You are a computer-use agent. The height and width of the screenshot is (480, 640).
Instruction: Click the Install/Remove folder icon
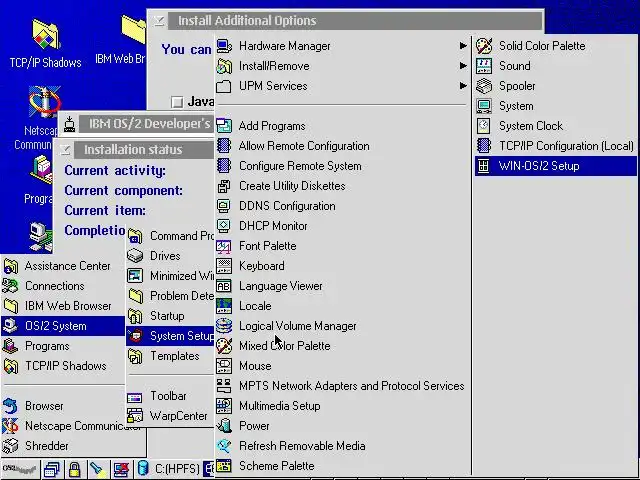point(224,66)
